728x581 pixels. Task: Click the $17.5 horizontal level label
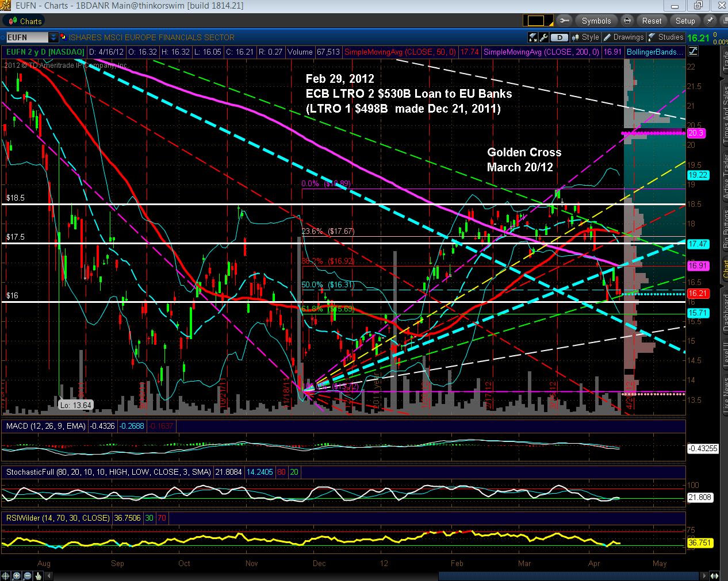(16, 237)
